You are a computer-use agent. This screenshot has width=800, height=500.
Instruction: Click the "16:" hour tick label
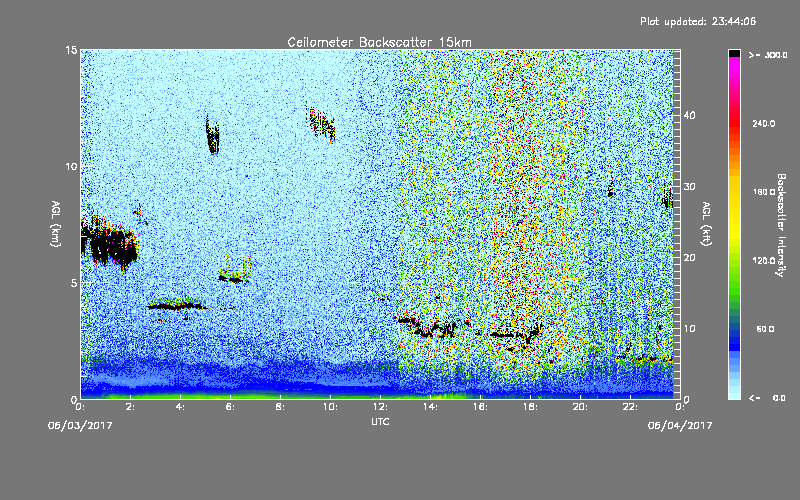[x=480, y=407]
